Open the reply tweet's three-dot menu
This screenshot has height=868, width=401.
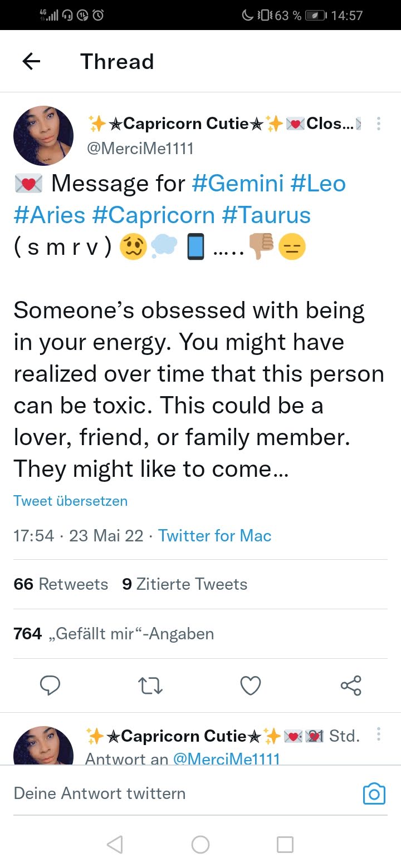[379, 735]
